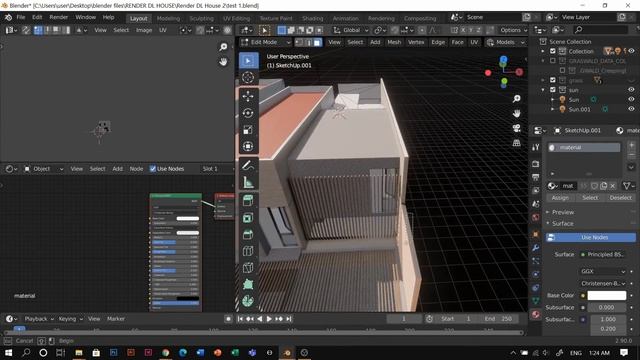640x360 pixels.
Task: Select the Knife tool
Action: click(248, 268)
